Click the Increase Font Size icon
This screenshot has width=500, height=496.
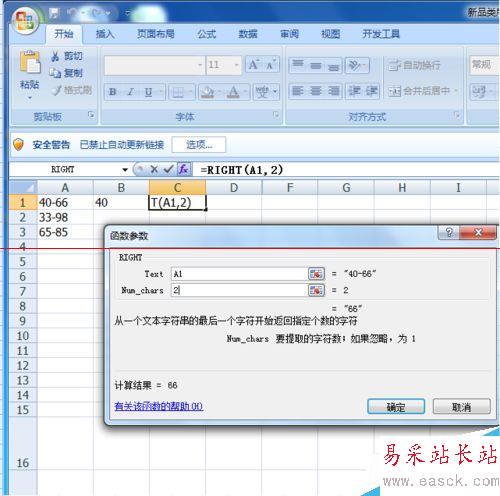(254, 64)
